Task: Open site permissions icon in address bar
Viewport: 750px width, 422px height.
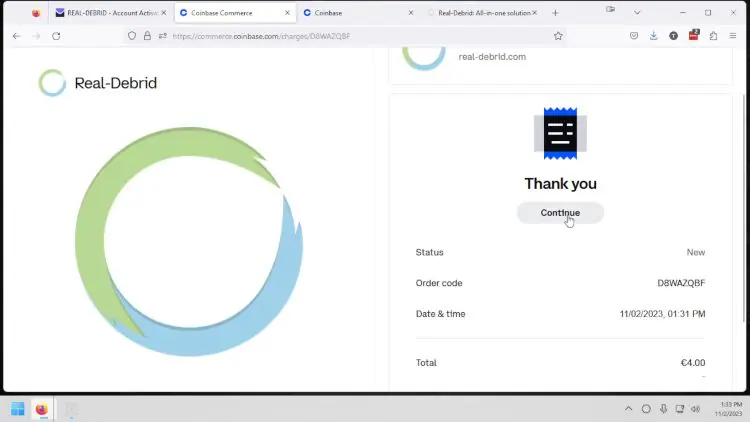Action: [x=163, y=36]
